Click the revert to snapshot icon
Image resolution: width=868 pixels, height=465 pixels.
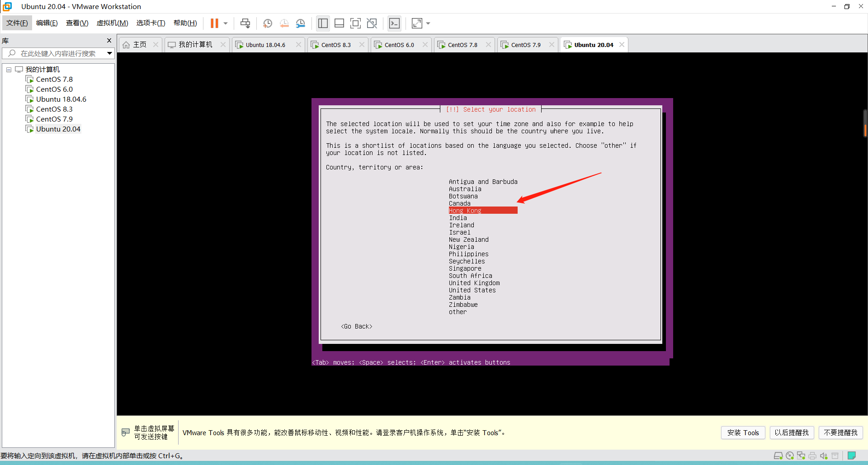point(284,23)
